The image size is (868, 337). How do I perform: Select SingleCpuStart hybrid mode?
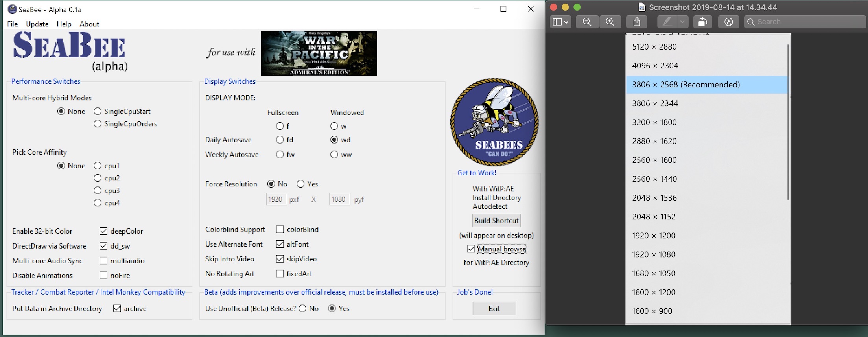122,111
